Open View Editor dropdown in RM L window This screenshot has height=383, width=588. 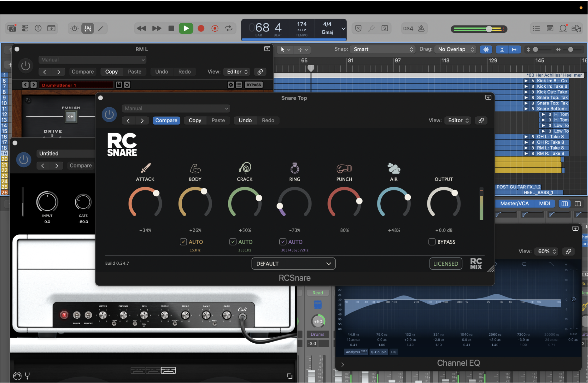point(237,72)
